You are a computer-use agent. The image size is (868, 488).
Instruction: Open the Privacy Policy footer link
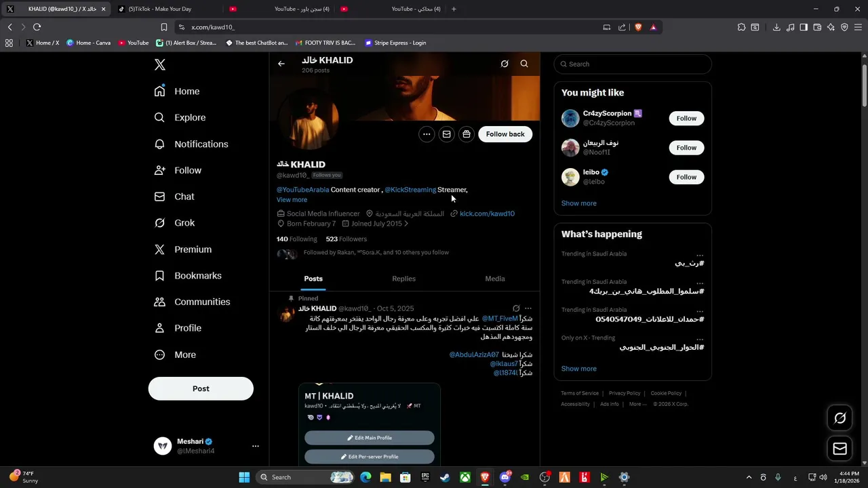(625, 393)
